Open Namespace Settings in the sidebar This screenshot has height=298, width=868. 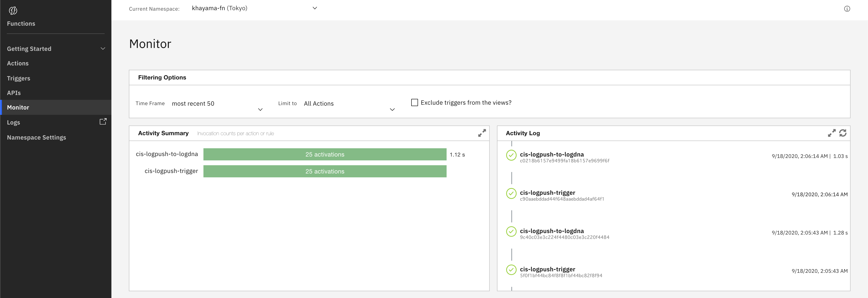(36, 138)
